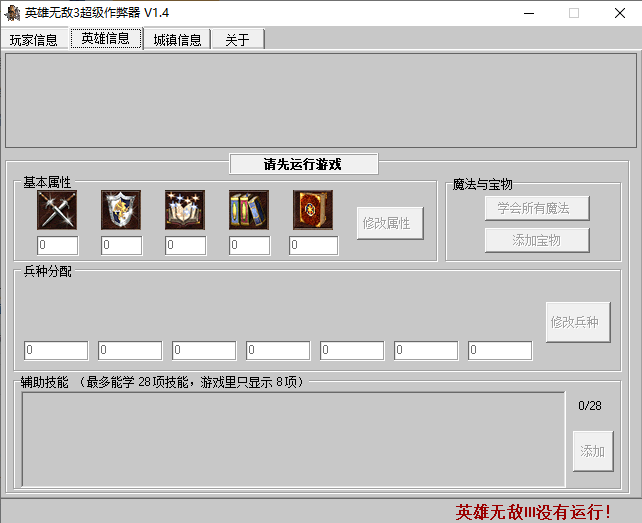
Task: Click the seventh troop count field
Action: click(x=500, y=350)
